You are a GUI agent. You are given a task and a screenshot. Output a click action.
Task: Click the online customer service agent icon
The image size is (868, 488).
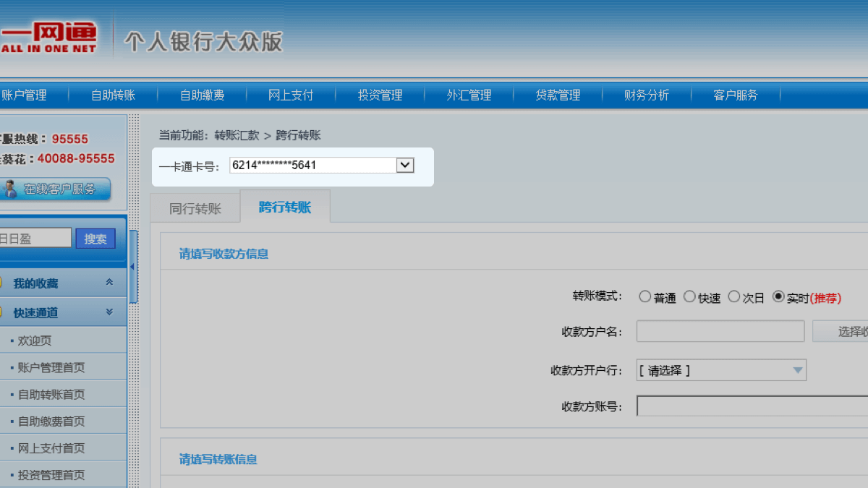point(10,189)
